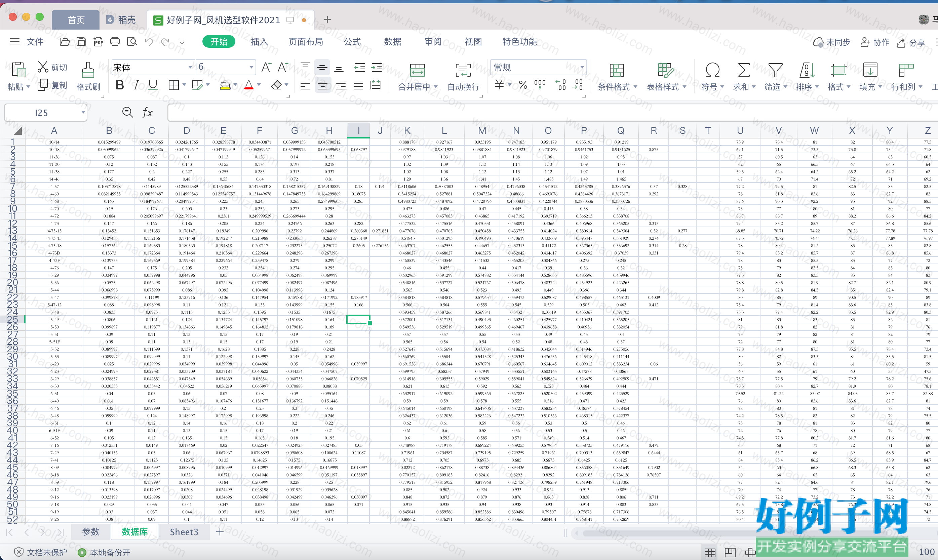The image size is (938, 560).
Task: Toggle left text alignment
Action: pyautogui.click(x=305, y=85)
